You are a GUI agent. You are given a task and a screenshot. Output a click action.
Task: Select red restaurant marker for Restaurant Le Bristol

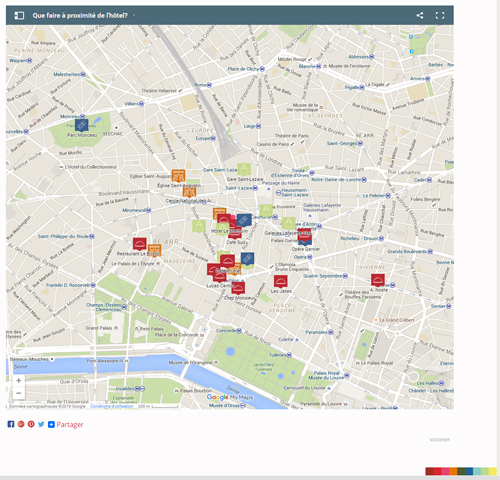tap(140, 244)
